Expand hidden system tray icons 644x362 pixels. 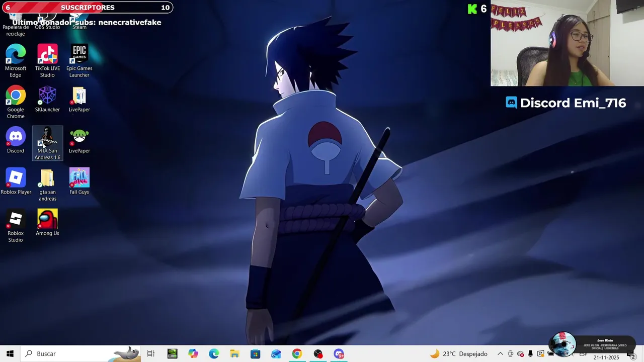click(500, 353)
